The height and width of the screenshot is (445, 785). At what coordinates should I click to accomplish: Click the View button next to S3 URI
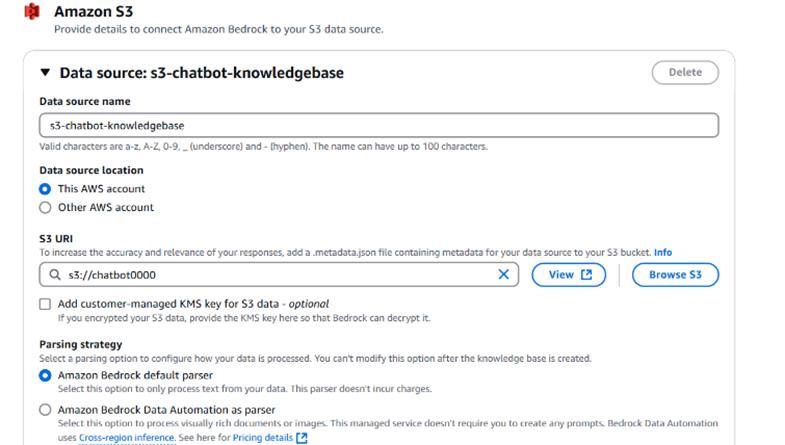pyautogui.click(x=569, y=274)
